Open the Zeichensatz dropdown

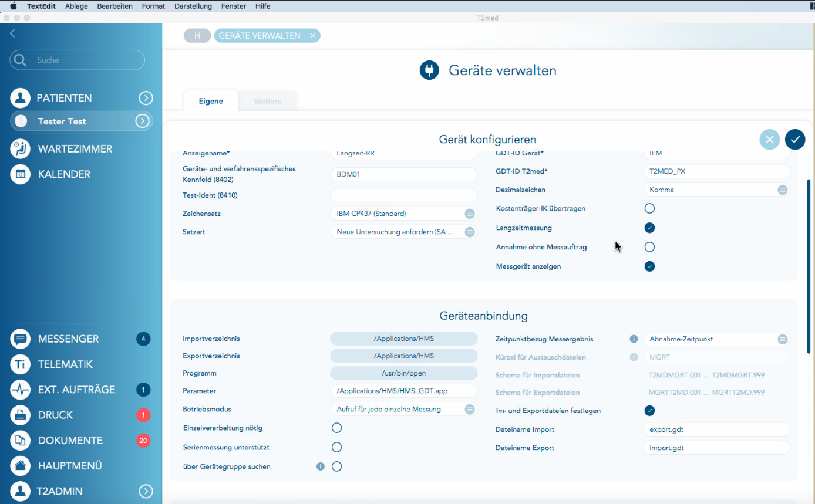[x=404, y=214]
